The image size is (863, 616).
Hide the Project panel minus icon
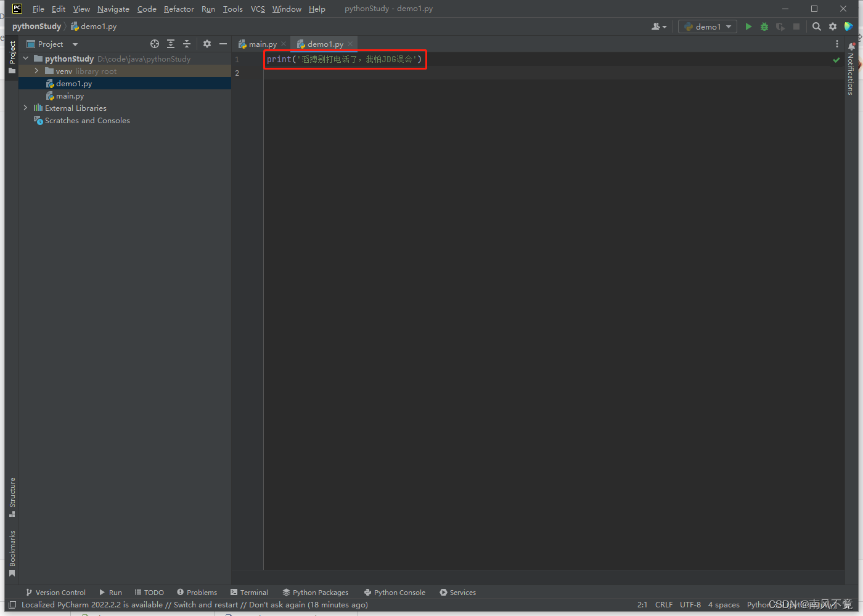(x=223, y=44)
